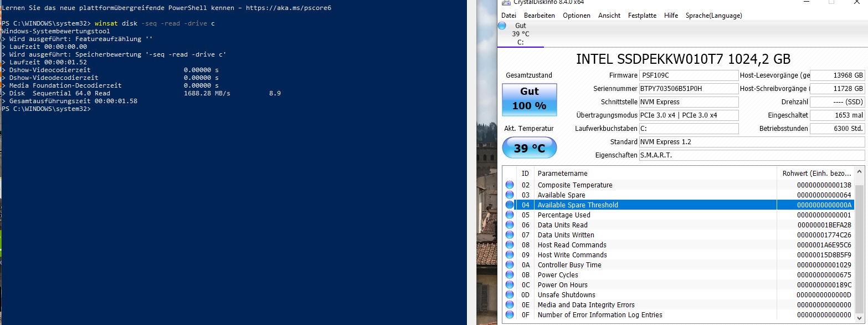Click the CrystalDiskInfo title bar icon
The image size is (868, 325).
pos(505,2)
